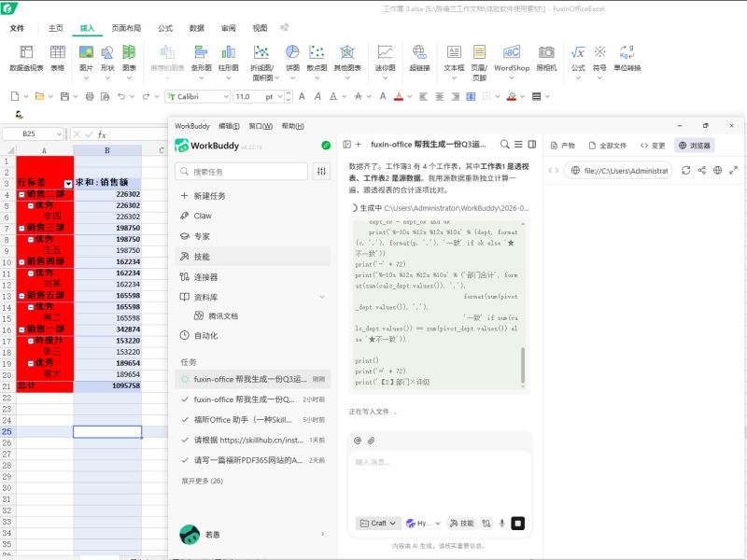Image resolution: width=747 pixels, height=560 pixels.
Task: Switch to the 全部文件 tab
Action: click(x=608, y=146)
